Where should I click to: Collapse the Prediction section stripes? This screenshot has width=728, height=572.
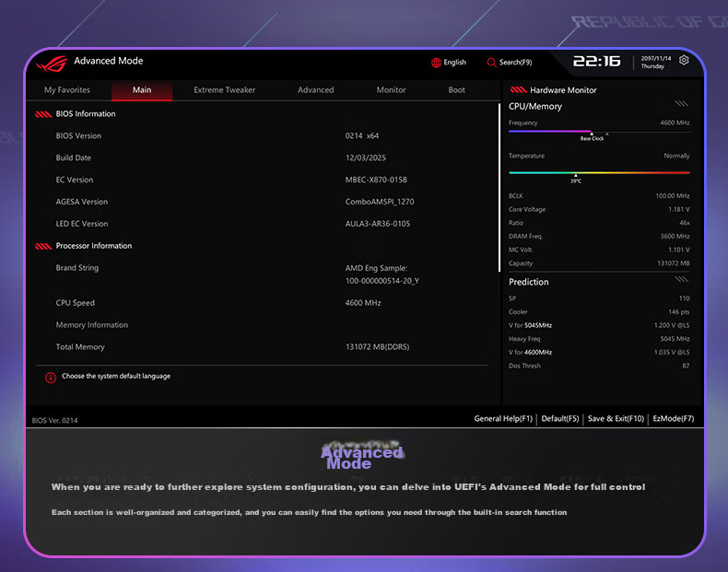click(681, 279)
